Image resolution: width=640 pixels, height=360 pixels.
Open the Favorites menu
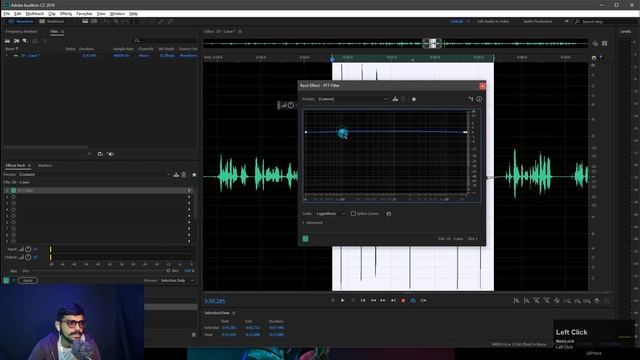[x=84, y=13]
